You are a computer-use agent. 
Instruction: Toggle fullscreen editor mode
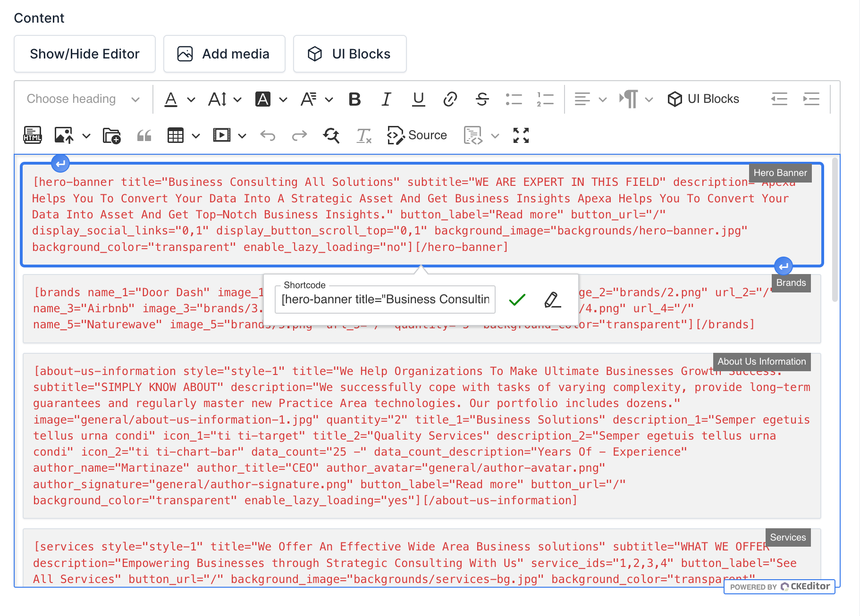click(521, 135)
